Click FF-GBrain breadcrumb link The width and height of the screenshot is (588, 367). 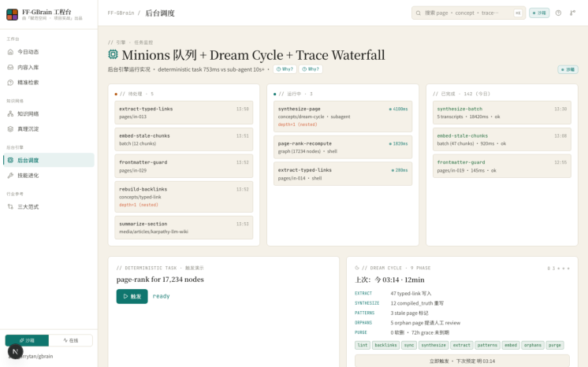tap(121, 13)
